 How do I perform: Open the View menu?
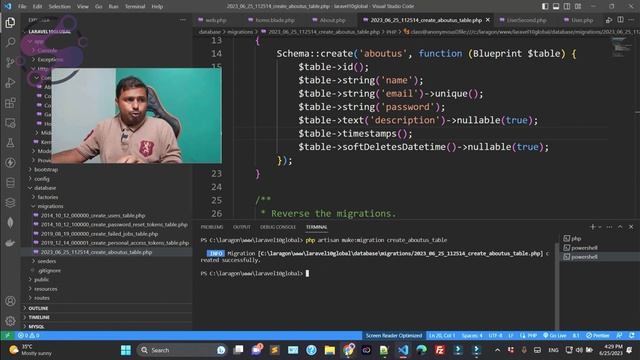point(83,7)
